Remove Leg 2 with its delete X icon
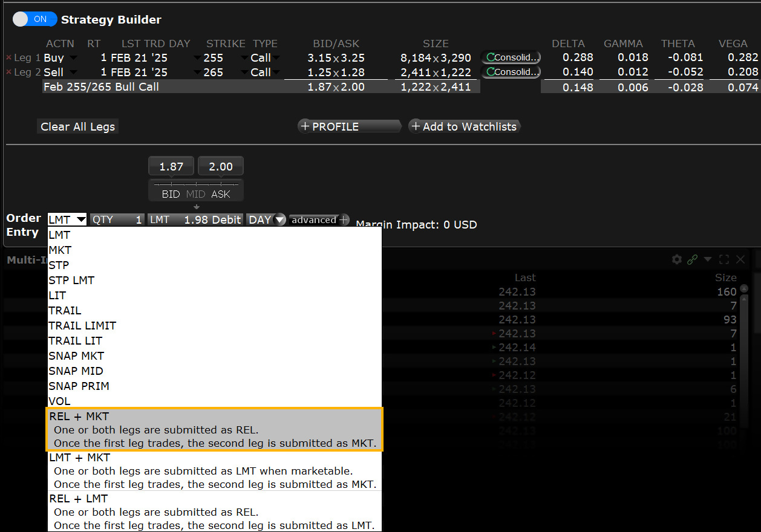Image resolution: width=761 pixels, height=532 pixels. tap(8, 72)
